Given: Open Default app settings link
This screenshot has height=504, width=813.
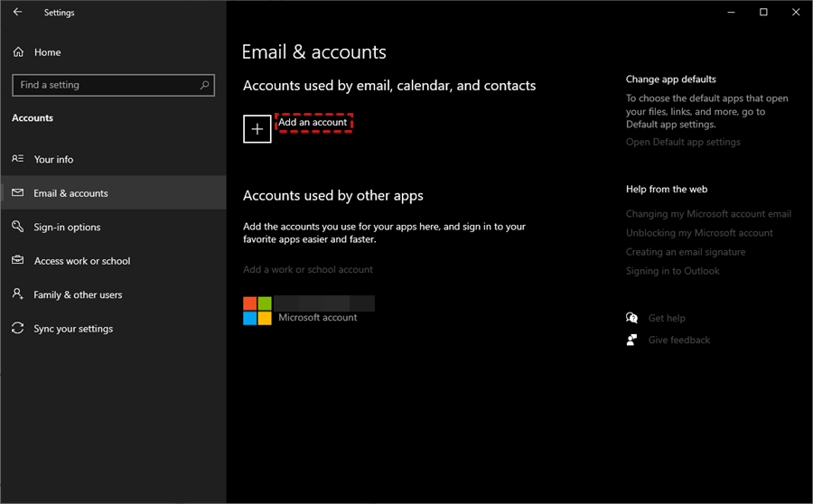Looking at the screenshot, I should coord(683,142).
